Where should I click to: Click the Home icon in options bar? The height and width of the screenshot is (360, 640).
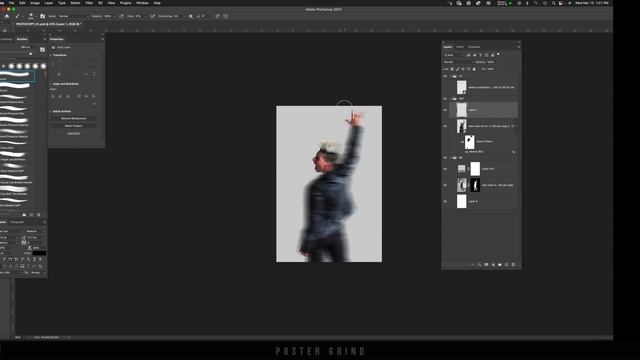pos(7,16)
